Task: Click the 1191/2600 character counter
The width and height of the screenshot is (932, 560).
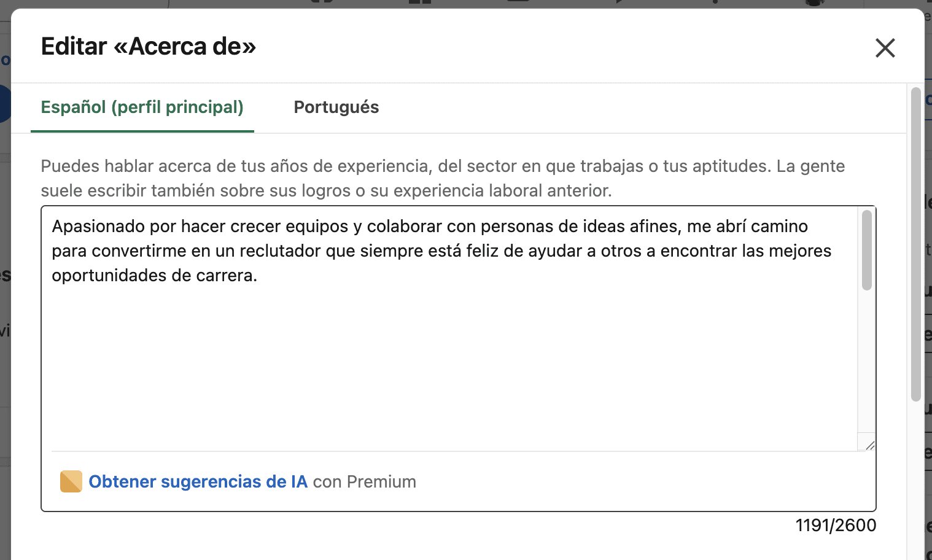Action: click(836, 526)
